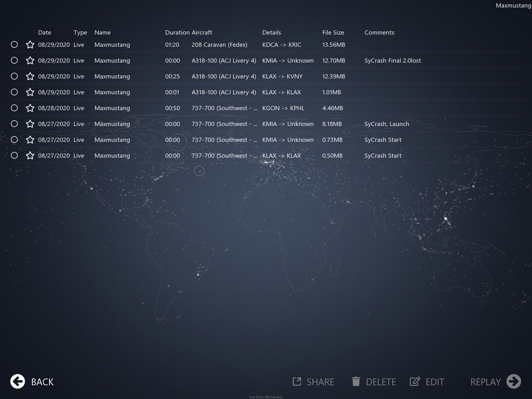Select radio button for 0.50MB SyCrash Start replay

coord(14,156)
